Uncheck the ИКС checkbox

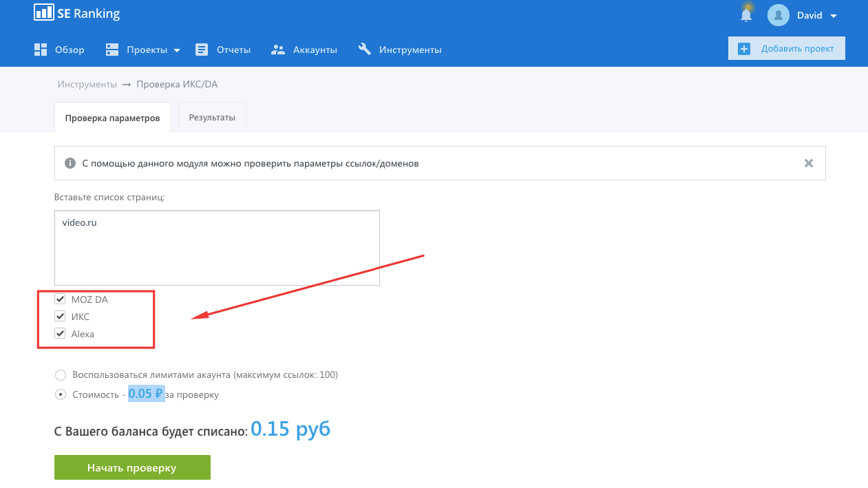tap(60, 317)
